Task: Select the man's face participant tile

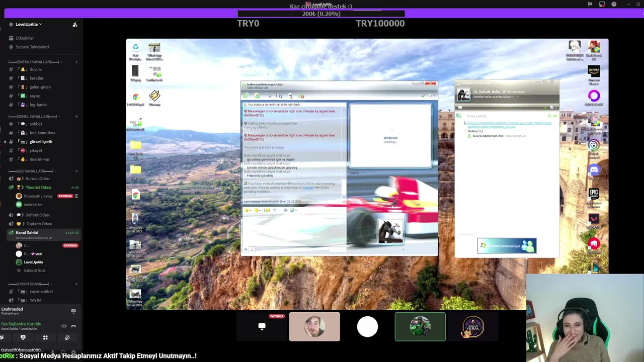Action: click(314, 327)
